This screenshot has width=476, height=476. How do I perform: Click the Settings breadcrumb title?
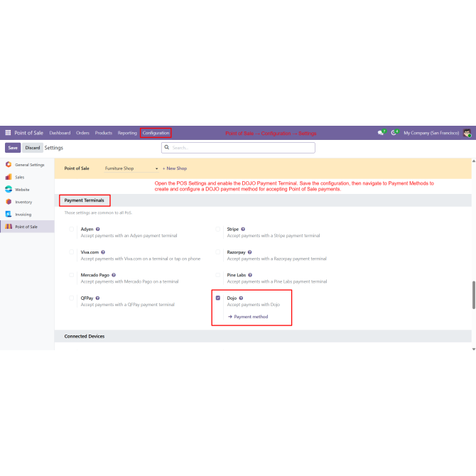54,148
